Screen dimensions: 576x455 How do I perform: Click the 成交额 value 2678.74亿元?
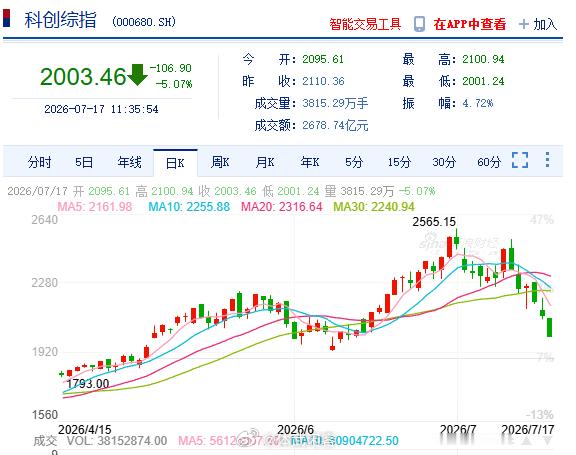pyautogui.click(x=335, y=126)
